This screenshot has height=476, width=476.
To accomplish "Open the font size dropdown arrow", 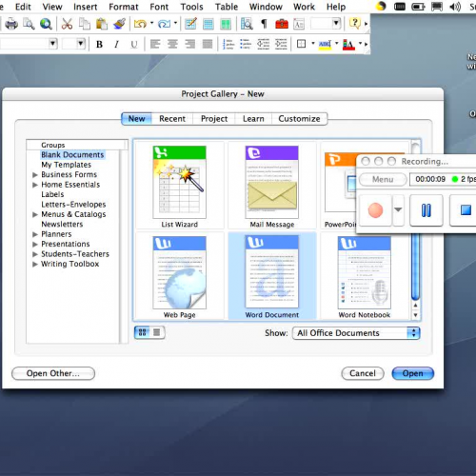I will [81, 44].
